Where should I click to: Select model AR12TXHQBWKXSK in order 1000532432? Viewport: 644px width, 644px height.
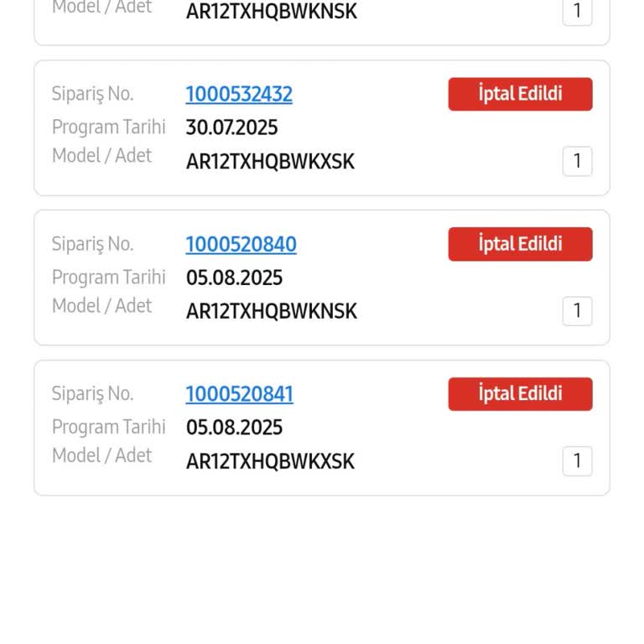point(270,162)
